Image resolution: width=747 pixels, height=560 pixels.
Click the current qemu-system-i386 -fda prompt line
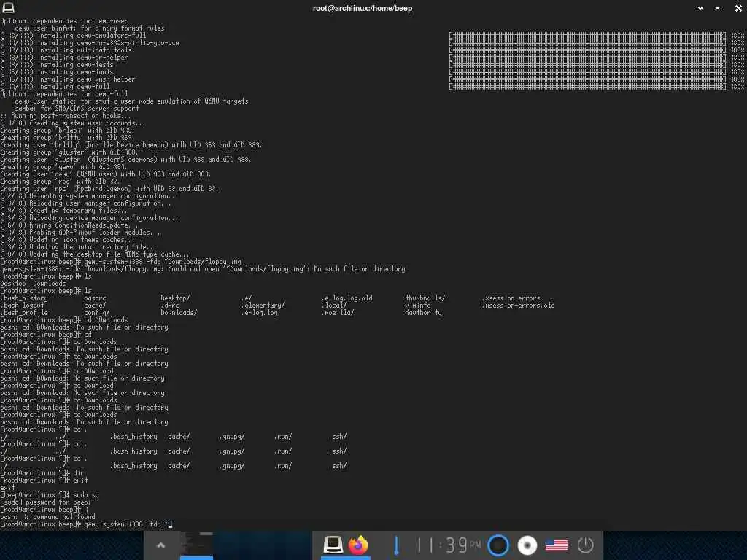click(x=86, y=524)
